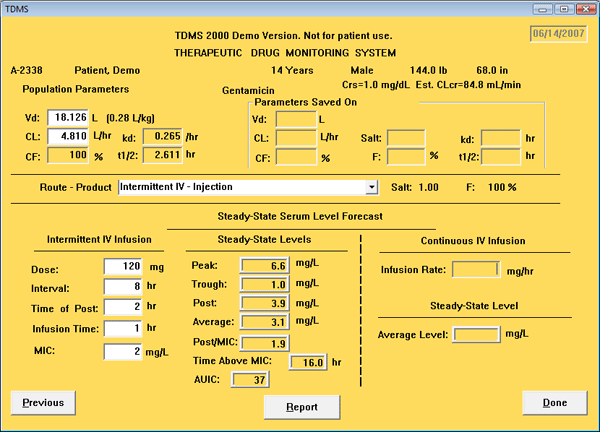The height and width of the screenshot is (432, 600).
Task: Click the Dose input field
Action: click(126, 266)
